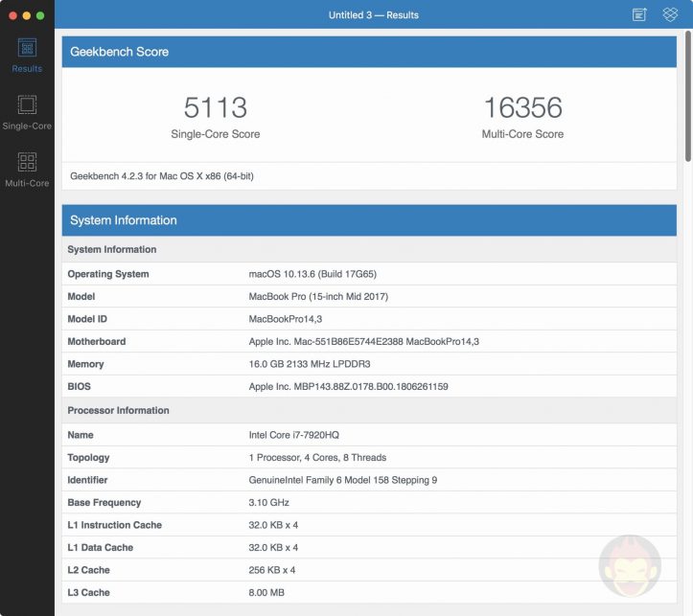Open the Results sidebar view
Screen dimensions: 693x616
click(x=27, y=56)
